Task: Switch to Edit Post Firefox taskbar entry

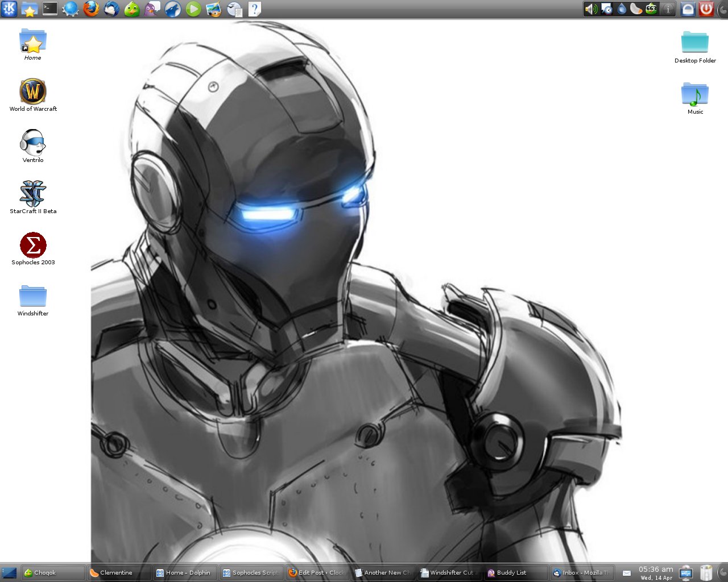Action: click(x=317, y=573)
